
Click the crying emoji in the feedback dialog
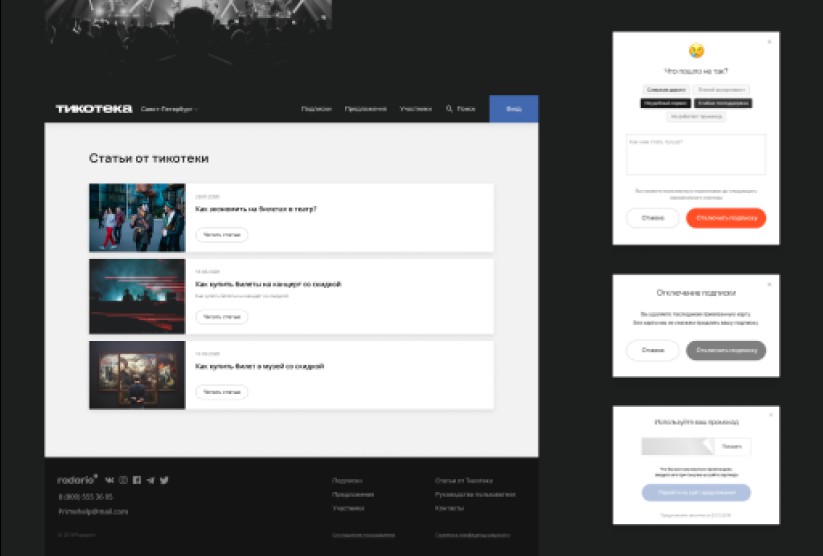(x=696, y=50)
